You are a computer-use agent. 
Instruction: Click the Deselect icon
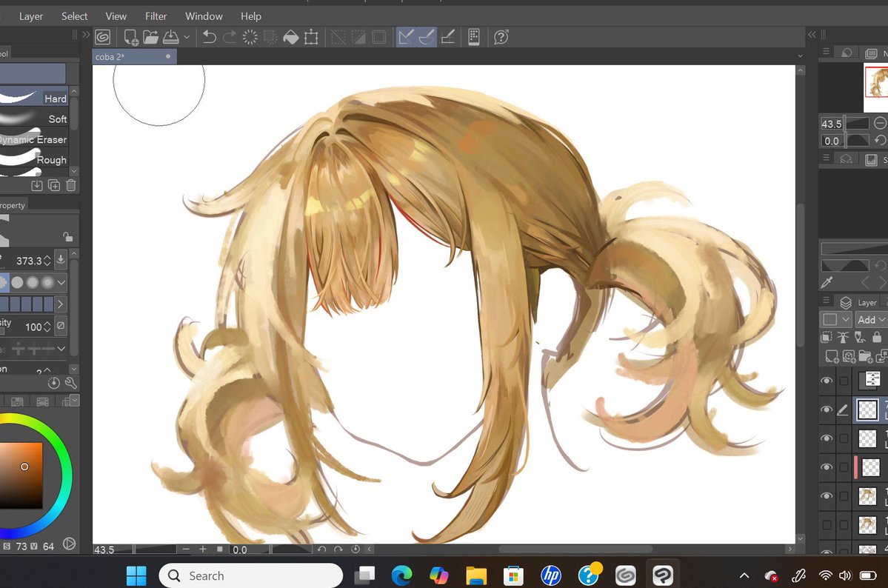coord(338,37)
